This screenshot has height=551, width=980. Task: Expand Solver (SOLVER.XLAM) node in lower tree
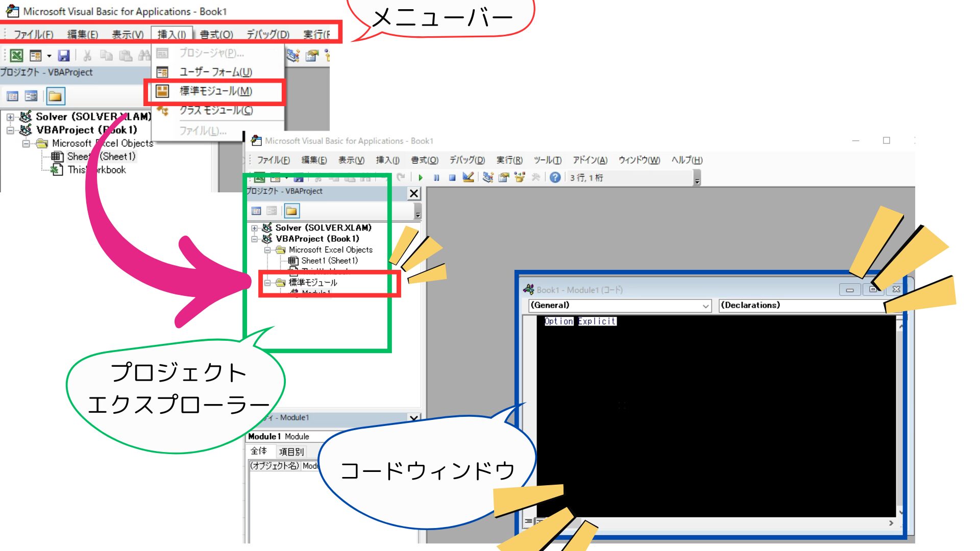(255, 228)
